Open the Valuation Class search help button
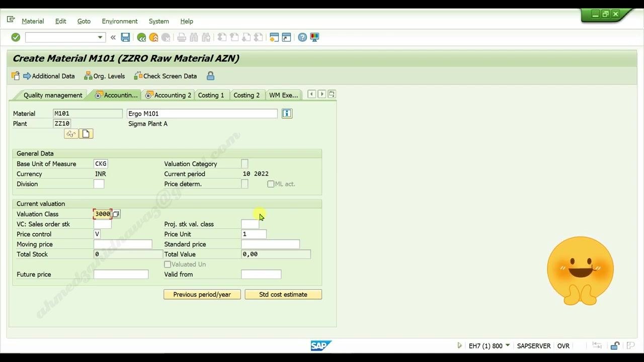The image size is (644, 362). 116,214
